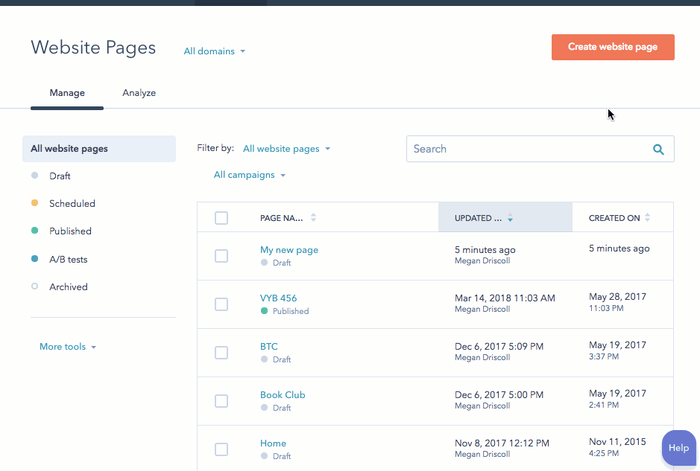
Task: Sort by the Page Name column arrows
Action: 313,217
